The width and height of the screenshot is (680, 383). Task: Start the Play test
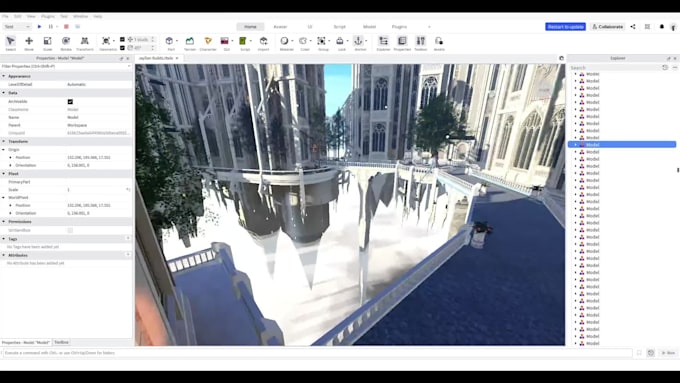[39, 26]
